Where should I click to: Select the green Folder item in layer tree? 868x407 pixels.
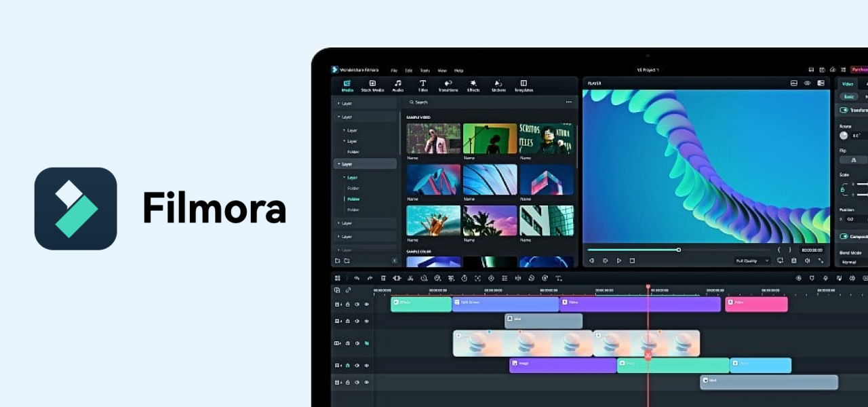(x=353, y=199)
